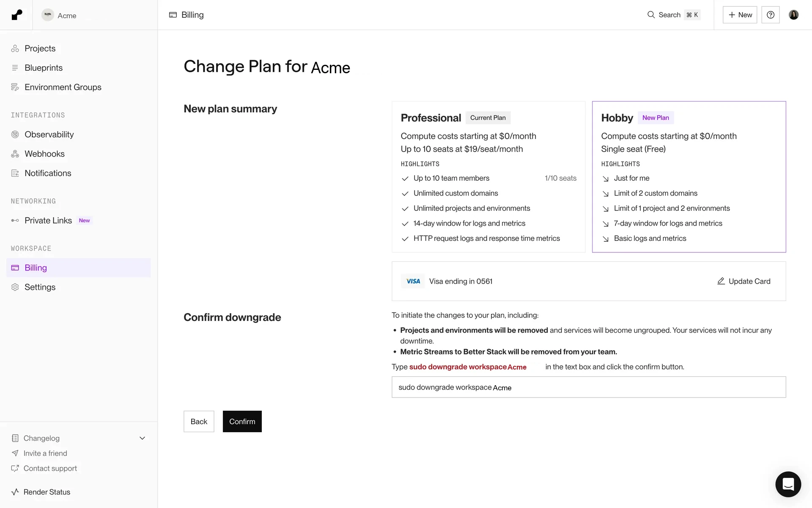Click the Update Card pencil icon

click(721, 281)
